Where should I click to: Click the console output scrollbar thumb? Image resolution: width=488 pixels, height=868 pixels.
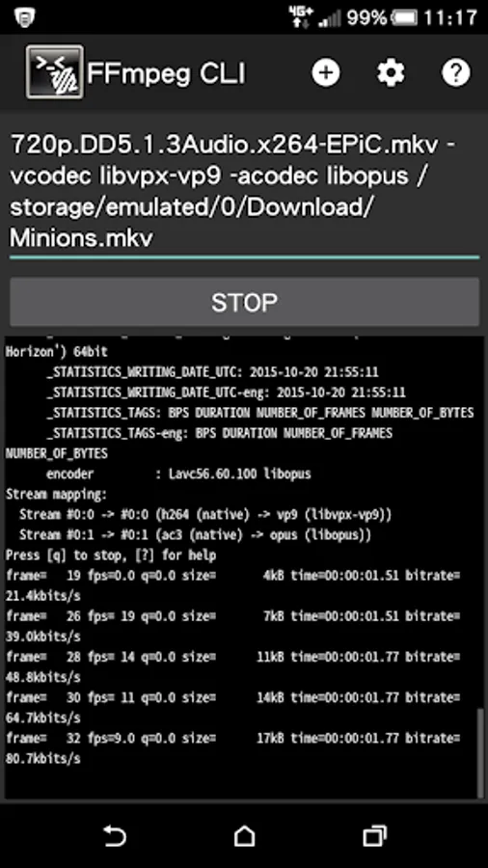click(x=479, y=754)
